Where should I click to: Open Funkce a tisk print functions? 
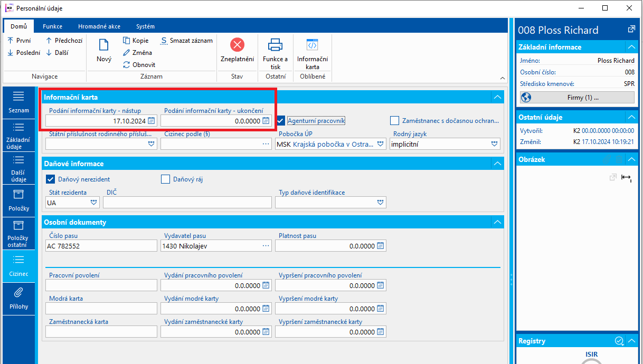[275, 53]
